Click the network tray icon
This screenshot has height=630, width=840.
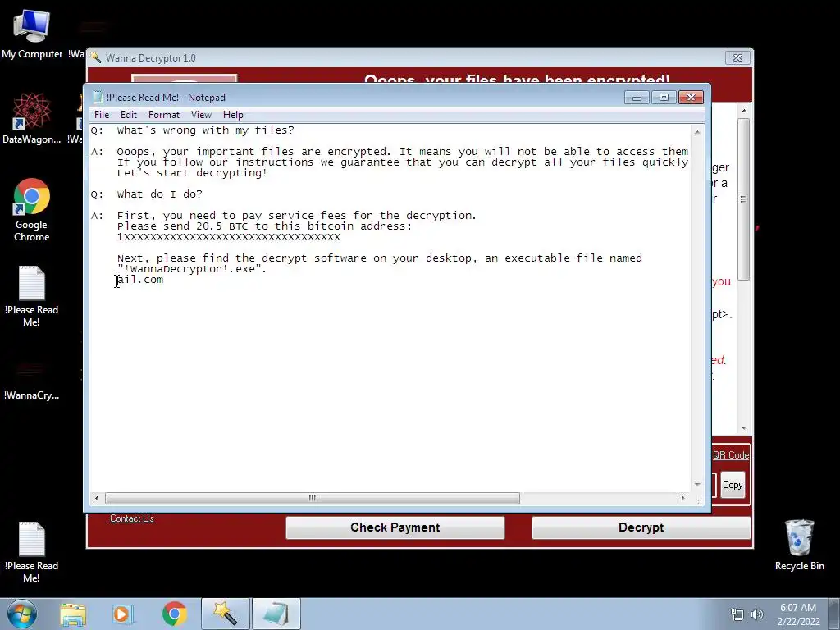coord(737,614)
